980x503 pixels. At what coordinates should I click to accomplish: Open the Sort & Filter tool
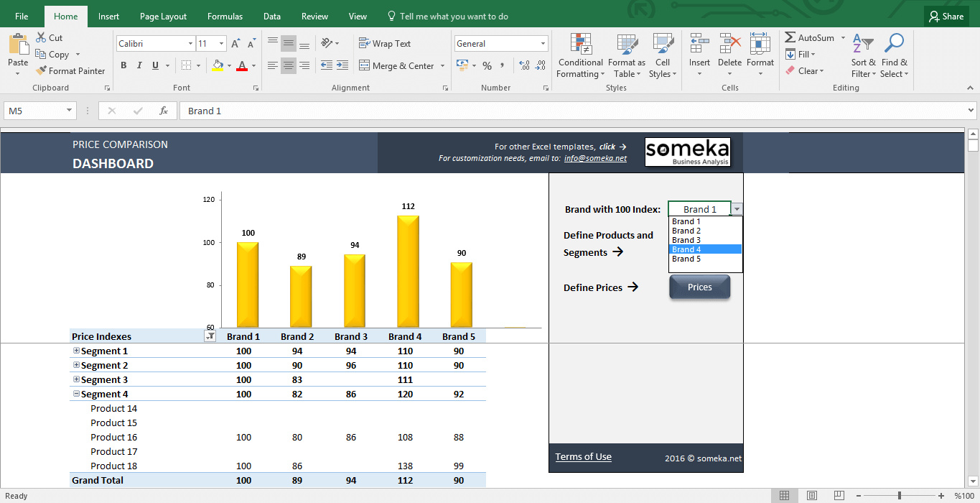tap(863, 45)
